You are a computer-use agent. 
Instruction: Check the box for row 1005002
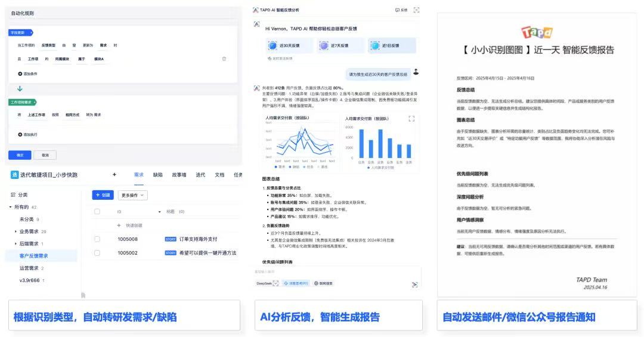click(97, 253)
